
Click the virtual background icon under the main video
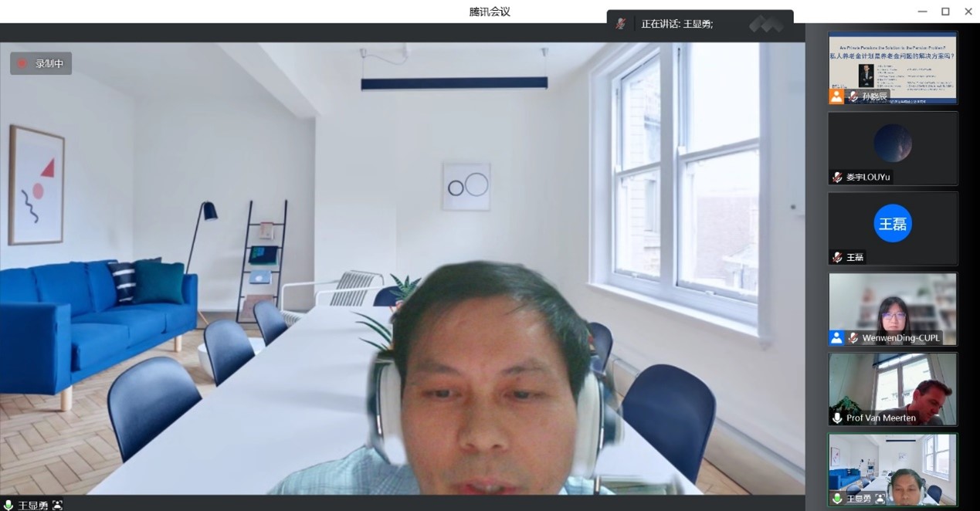57,505
